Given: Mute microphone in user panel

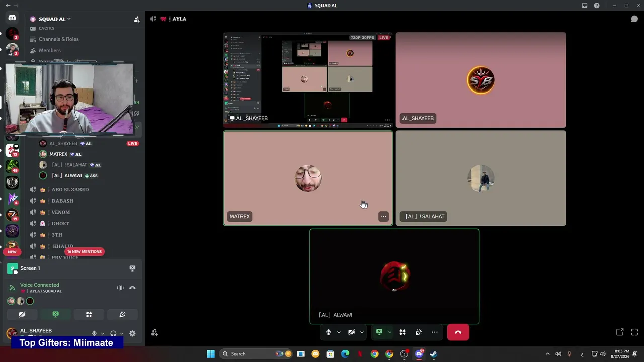Looking at the screenshot, I should coord(94,333).
